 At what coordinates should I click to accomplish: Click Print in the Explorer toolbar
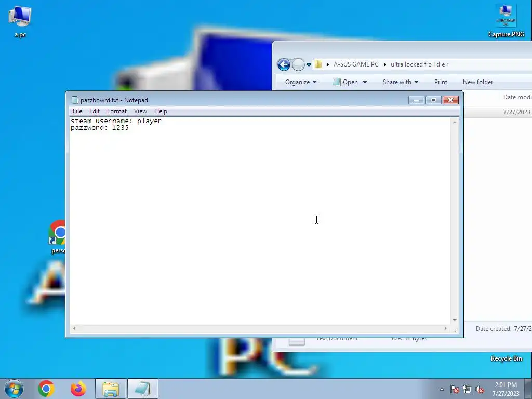tap(441, 82)
